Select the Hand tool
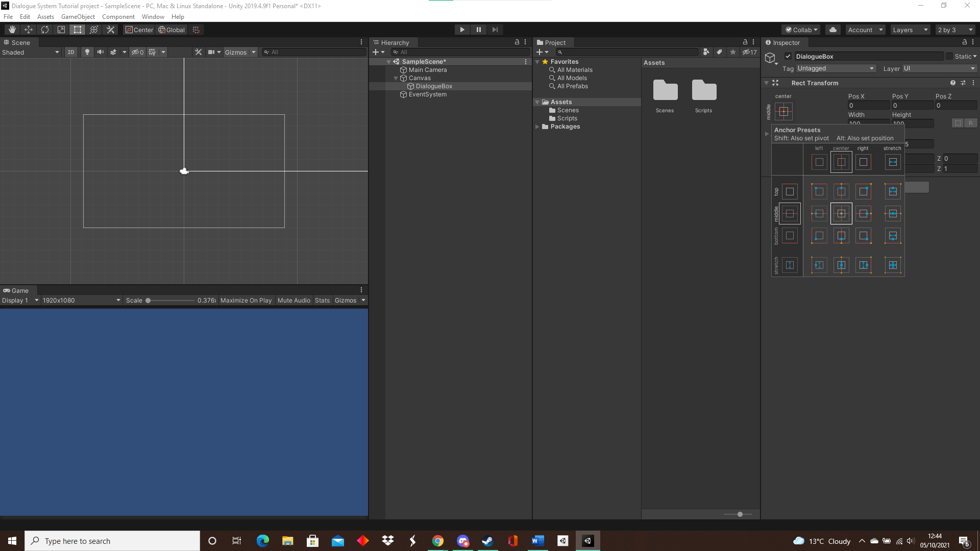Screen dimensions: 980x551 tap(11, 29)
